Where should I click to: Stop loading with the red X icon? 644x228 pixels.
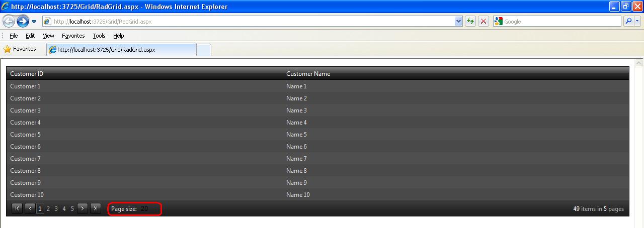[484, 22]
